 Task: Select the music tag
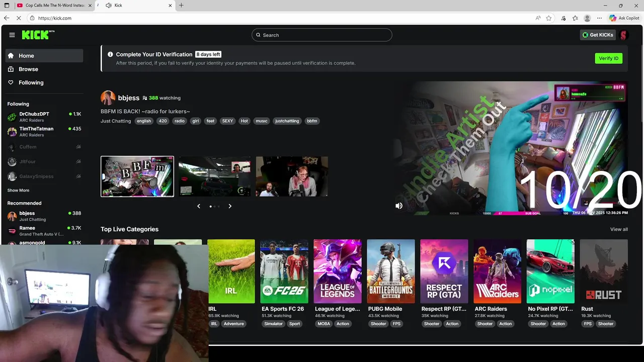pyautogui.click(x=262, y=121)
